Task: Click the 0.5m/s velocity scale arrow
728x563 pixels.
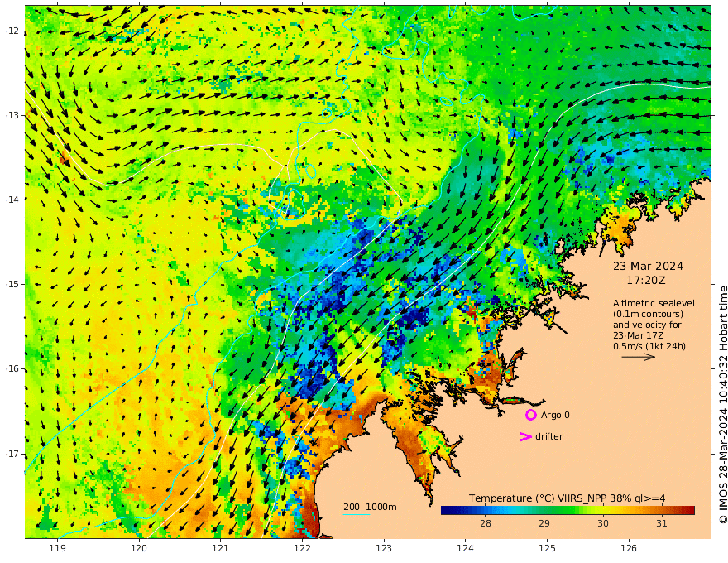Action: [639, 357]
